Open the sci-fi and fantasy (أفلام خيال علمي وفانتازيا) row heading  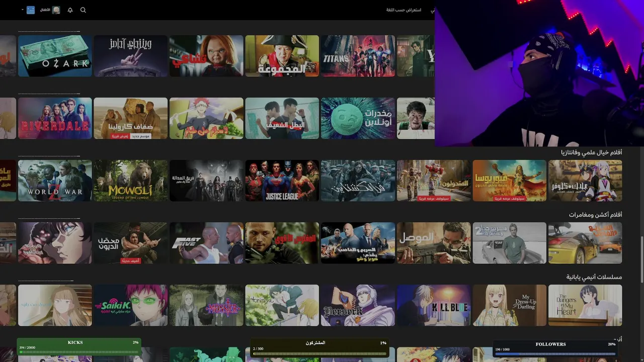592,152
